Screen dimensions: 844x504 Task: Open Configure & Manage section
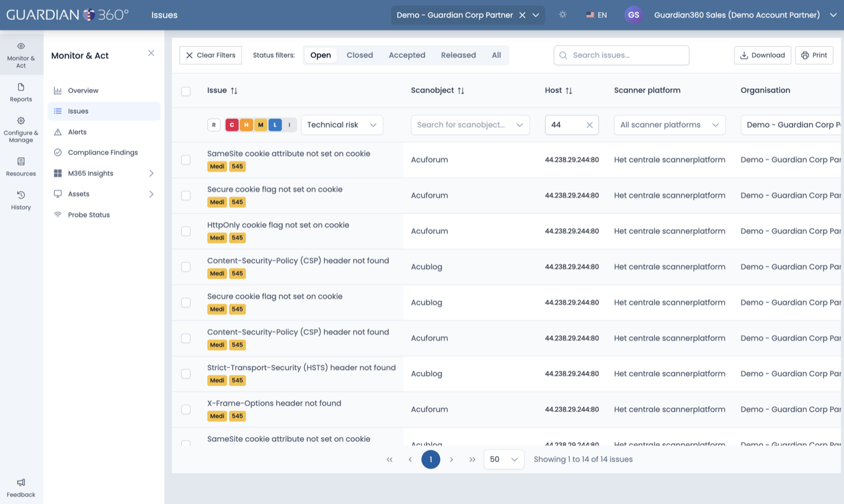[21, 130]
